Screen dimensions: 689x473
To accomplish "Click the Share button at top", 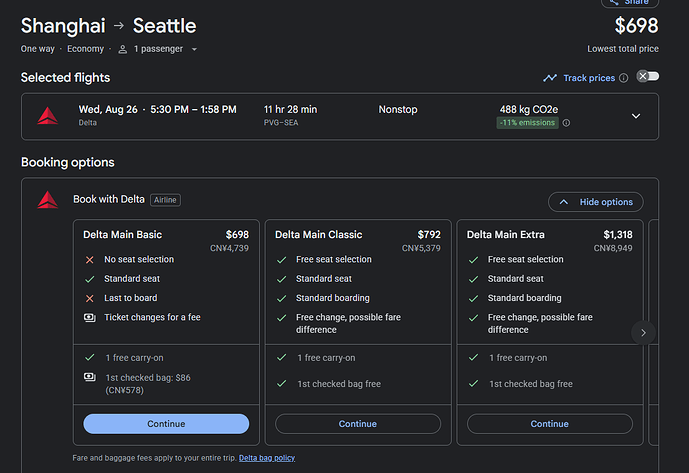I will pos(630,2).
